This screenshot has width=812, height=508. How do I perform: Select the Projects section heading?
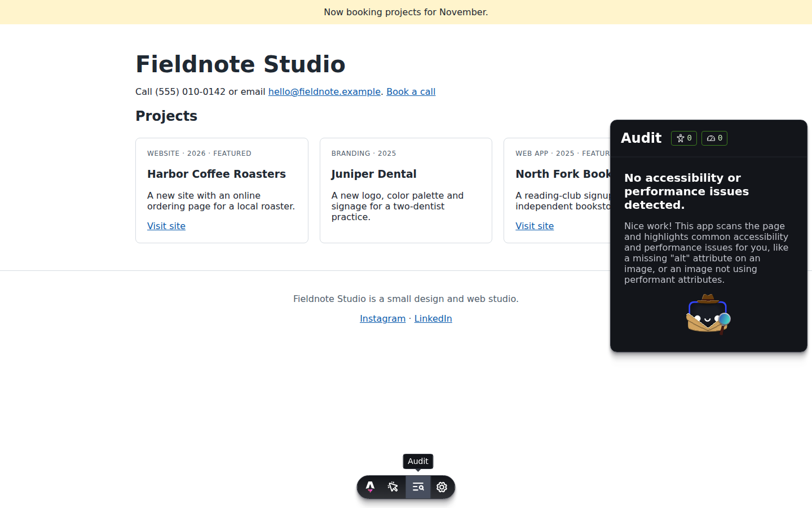click(166, 116)
